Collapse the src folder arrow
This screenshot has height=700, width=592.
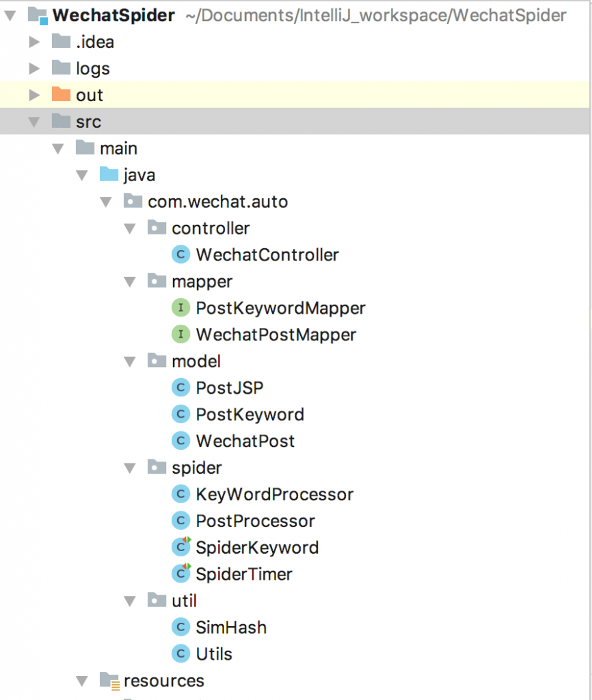pos(33,122)
